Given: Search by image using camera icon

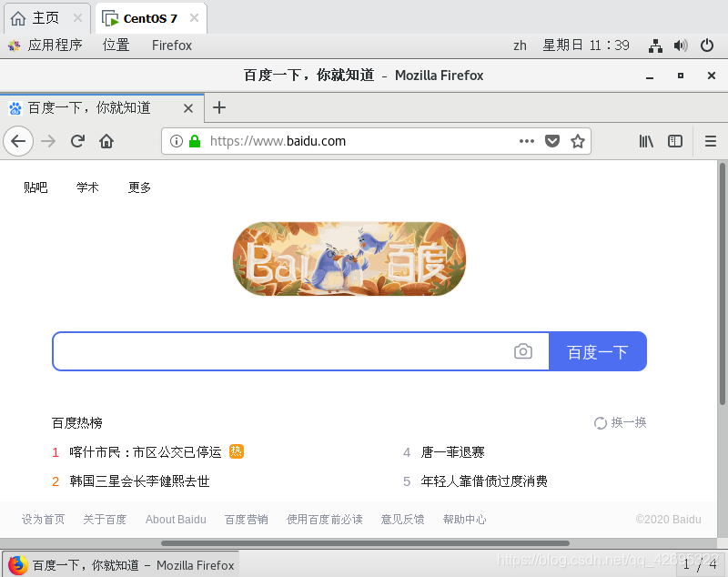Looking at the screenshot, I should tap(523, 351).
